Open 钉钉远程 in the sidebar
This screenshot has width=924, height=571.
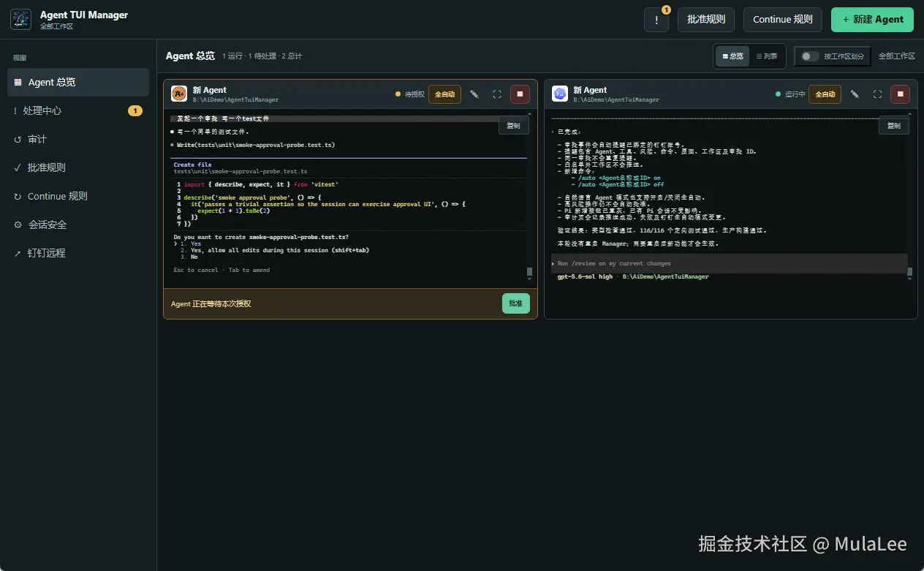[78, 253]
